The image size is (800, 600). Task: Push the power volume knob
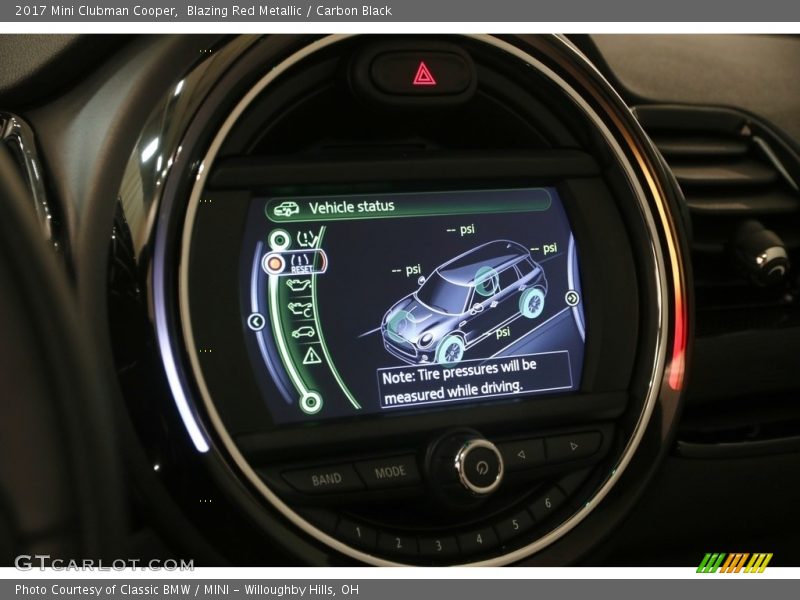point(480,466)
